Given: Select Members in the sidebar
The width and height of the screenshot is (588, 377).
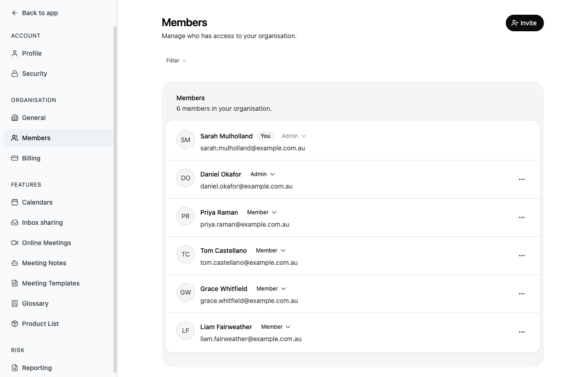Looking at the screenshot, I should point(58,138).
